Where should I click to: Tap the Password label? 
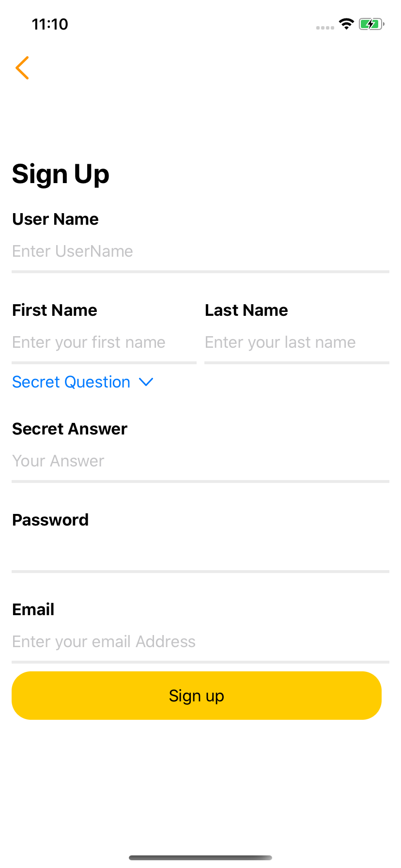pos(50,520)
